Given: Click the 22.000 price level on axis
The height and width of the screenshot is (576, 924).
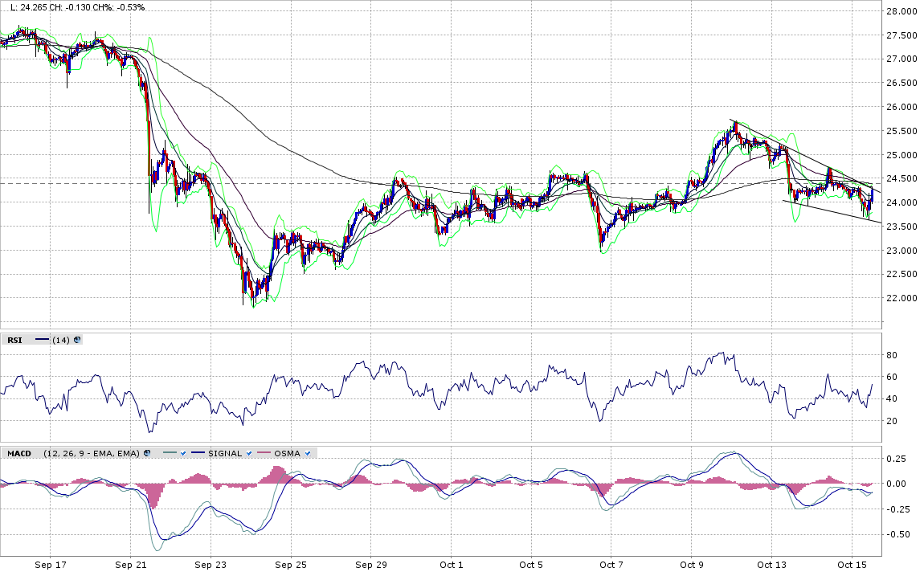Looking at the screenshot, I should coord(902,298).
